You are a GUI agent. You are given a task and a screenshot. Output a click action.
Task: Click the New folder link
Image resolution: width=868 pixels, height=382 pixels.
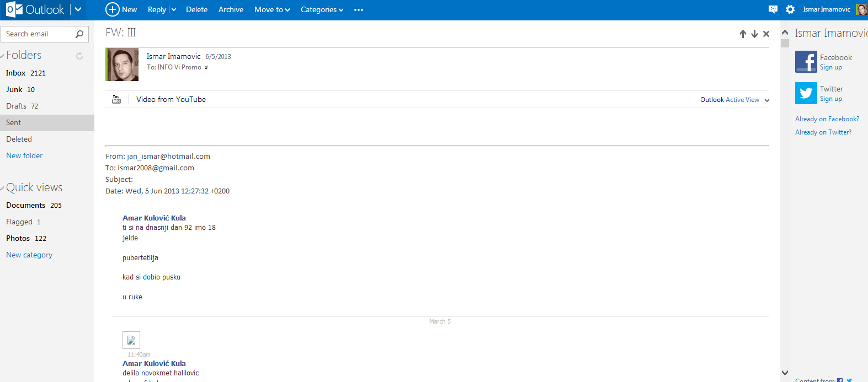coord(24,155)
